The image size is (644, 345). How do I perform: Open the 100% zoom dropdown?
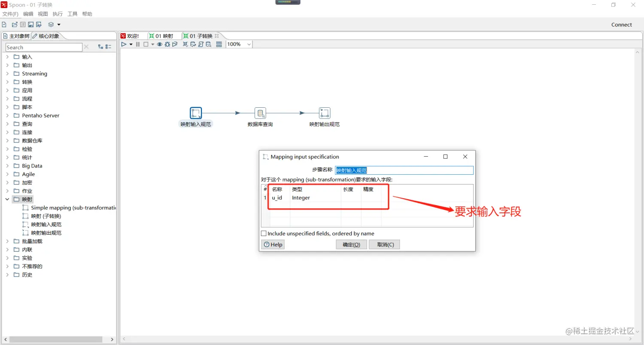tap(239, 44)
